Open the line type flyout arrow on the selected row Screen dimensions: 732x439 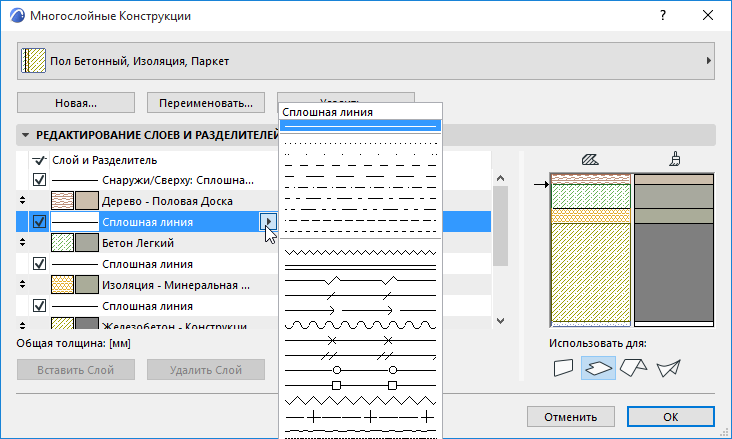267,221
